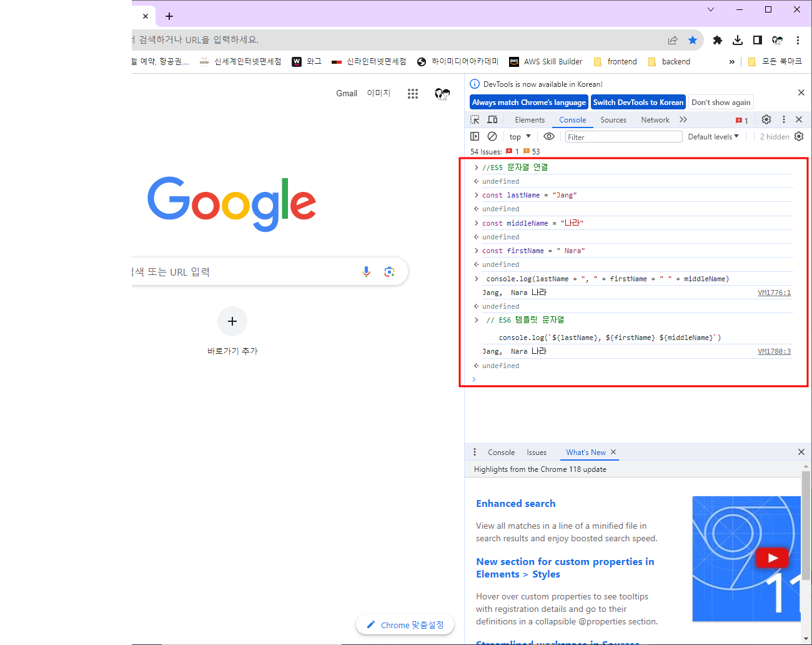Create live expression with eye icon

click(549, 136)
